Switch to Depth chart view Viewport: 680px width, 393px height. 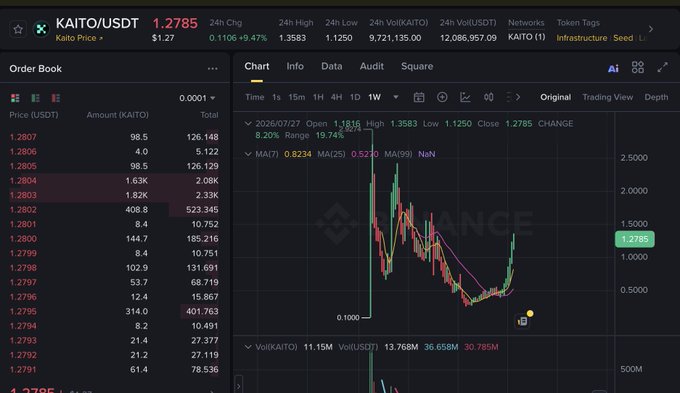click(656, 97)
